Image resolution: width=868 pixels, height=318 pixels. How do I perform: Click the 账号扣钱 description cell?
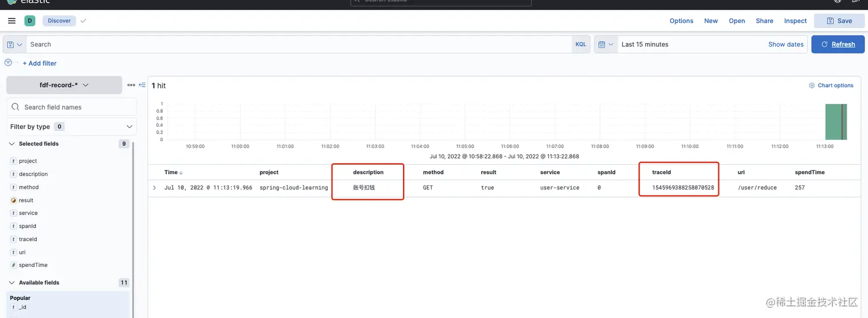364,188
